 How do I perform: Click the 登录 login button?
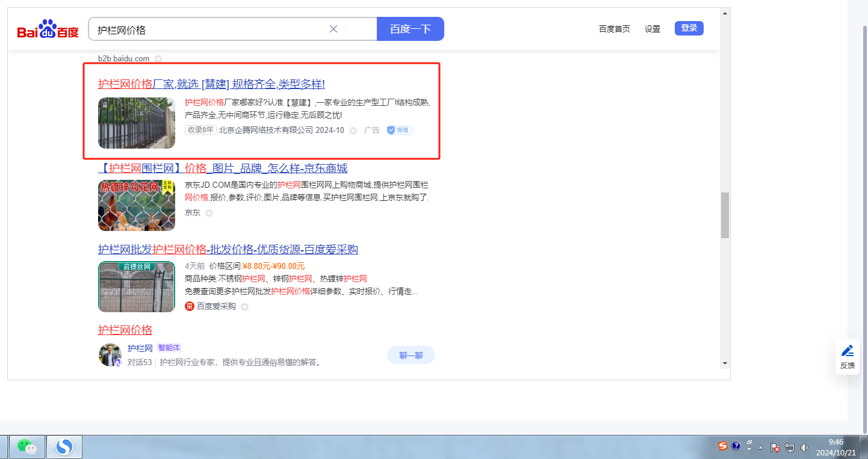(x=689, y=28)
